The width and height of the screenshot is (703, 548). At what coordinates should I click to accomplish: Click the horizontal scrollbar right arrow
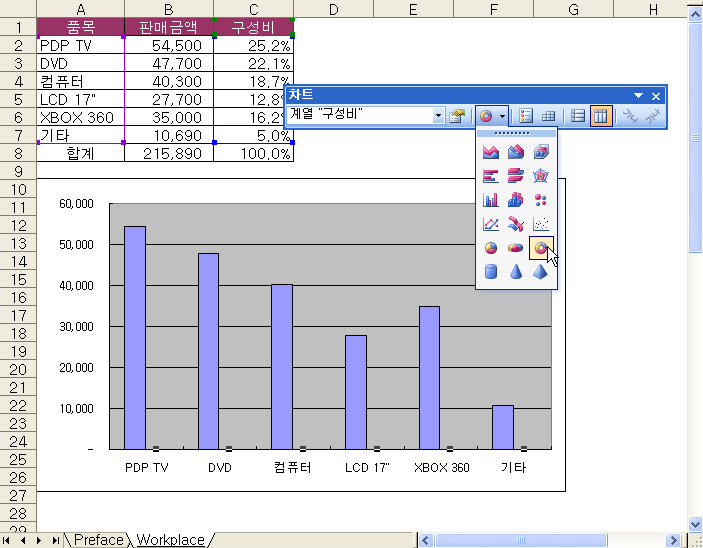tap(673, 540)
